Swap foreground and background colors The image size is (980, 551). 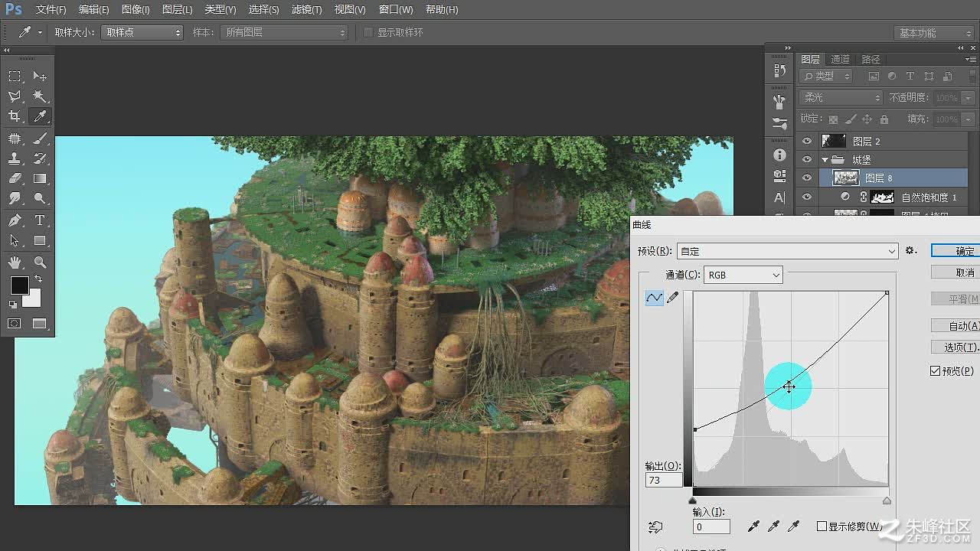coord(38,279)
